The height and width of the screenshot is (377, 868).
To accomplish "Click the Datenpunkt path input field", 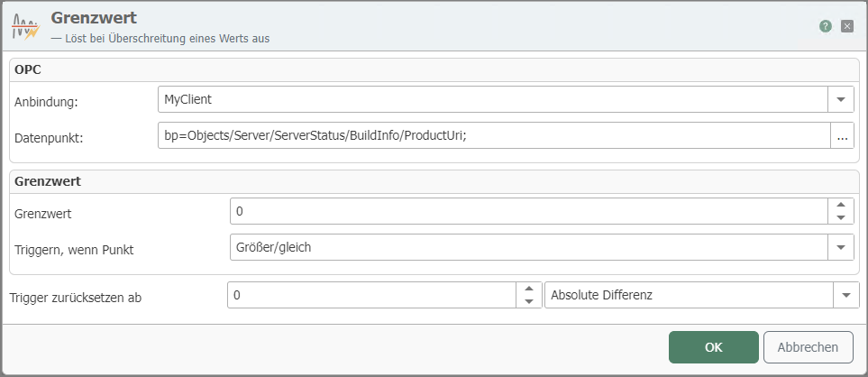I will tap(494, 135).
